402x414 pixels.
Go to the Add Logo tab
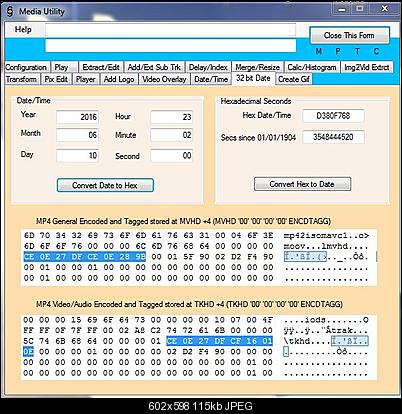pos(119,79)
